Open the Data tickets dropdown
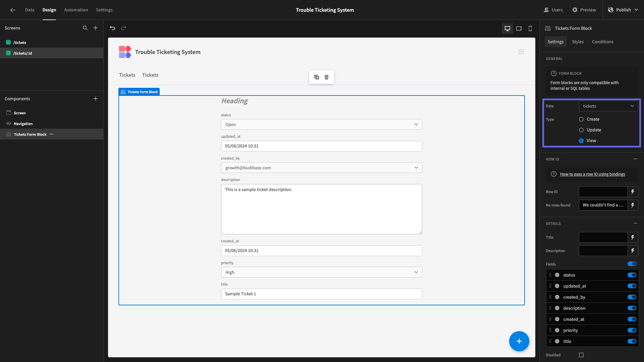The width and height of the screenshot is (644, 362). (x=608, y=106)
